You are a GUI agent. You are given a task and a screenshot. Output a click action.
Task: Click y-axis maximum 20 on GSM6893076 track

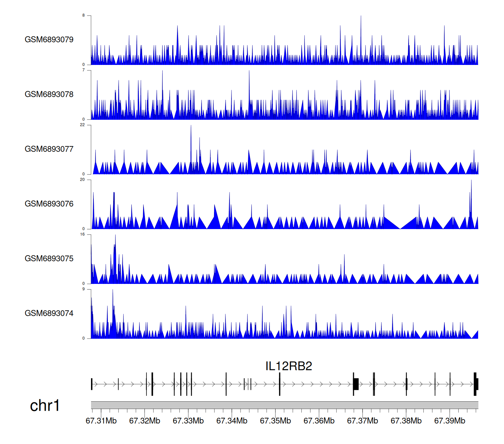click(x=82, y=180)
